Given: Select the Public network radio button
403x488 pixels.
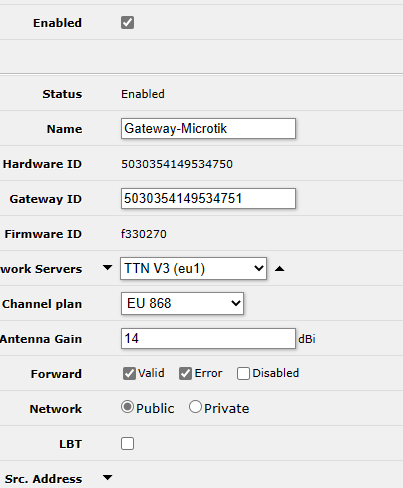Looking at the screenshot, I should 127,407.
